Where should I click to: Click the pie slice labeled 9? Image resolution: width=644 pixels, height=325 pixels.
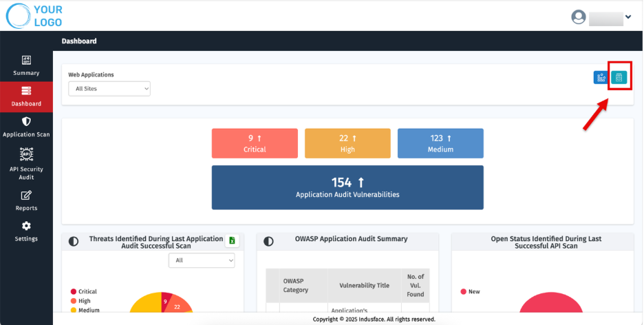[166, 301]
